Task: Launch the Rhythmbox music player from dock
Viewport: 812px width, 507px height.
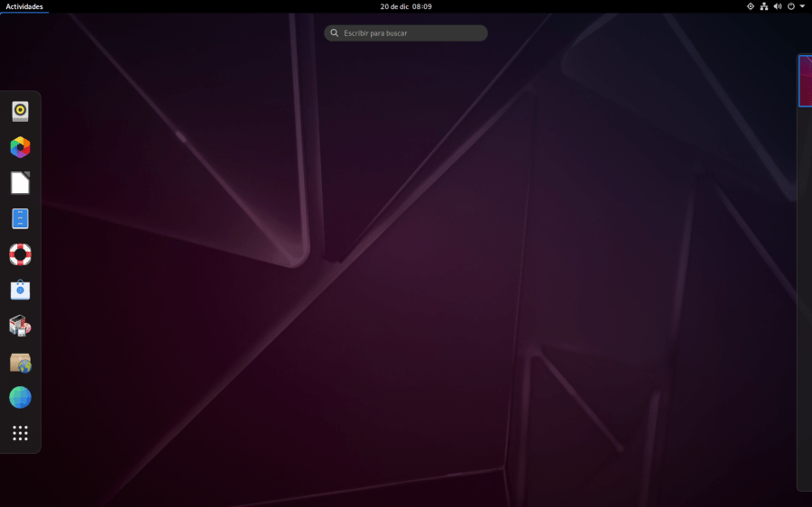Action: (x=20, y=112)
